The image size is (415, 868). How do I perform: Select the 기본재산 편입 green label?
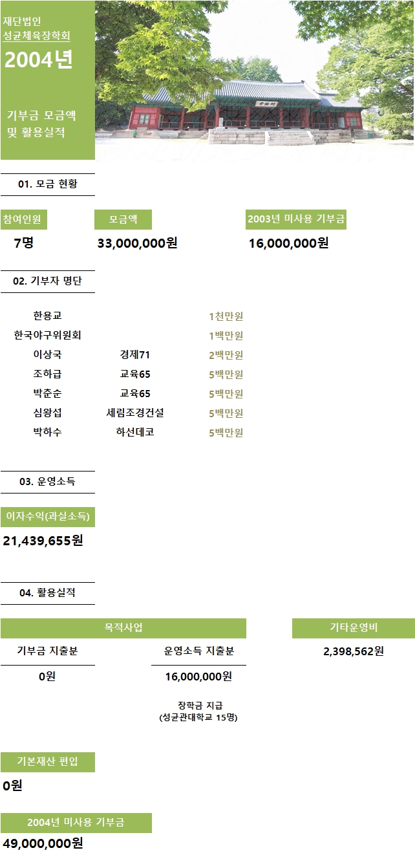click(47, 762)
